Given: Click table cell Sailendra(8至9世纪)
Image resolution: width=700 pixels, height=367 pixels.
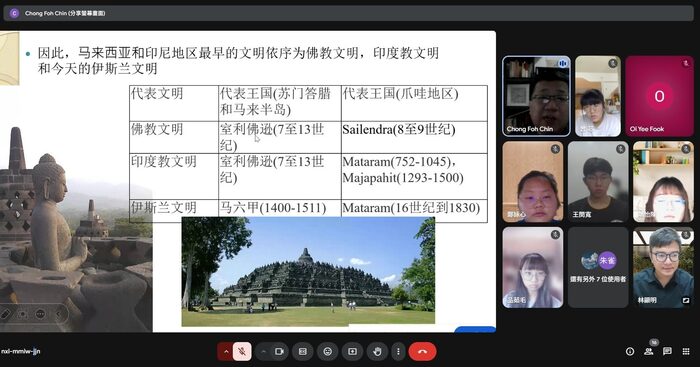Looking at the screenshot, I should pyautogui.click(x=399, y=129).
